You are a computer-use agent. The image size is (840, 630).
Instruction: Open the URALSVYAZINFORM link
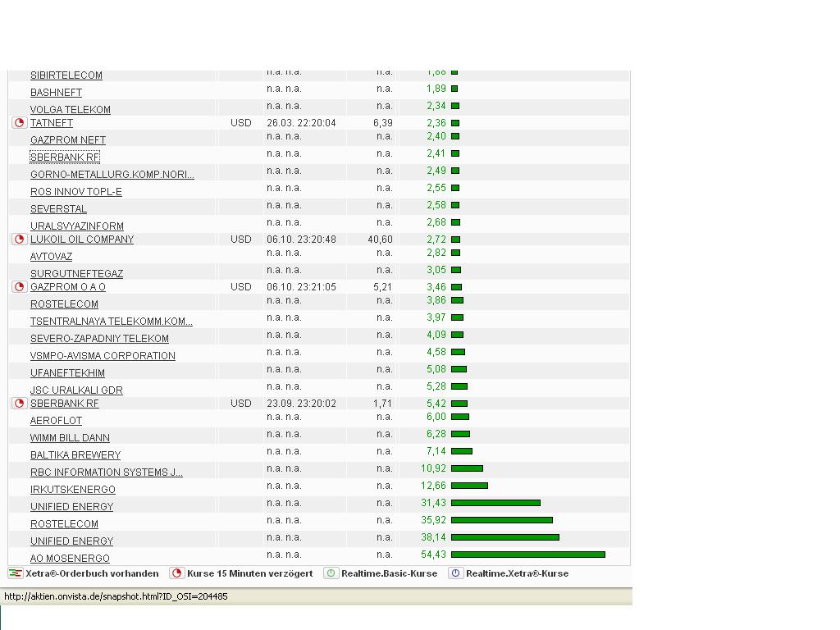[76, 226]
